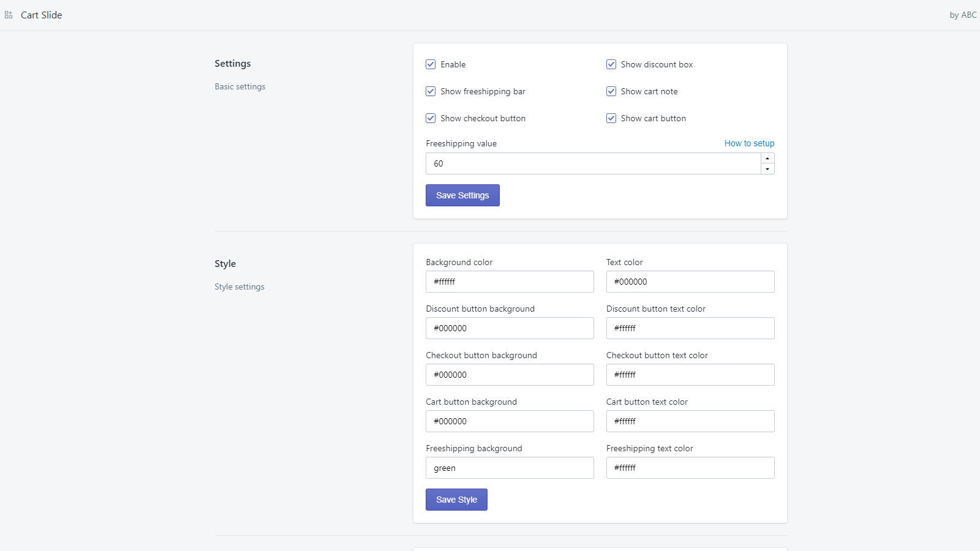Toggle the Enable checkbox

point(431,64)
